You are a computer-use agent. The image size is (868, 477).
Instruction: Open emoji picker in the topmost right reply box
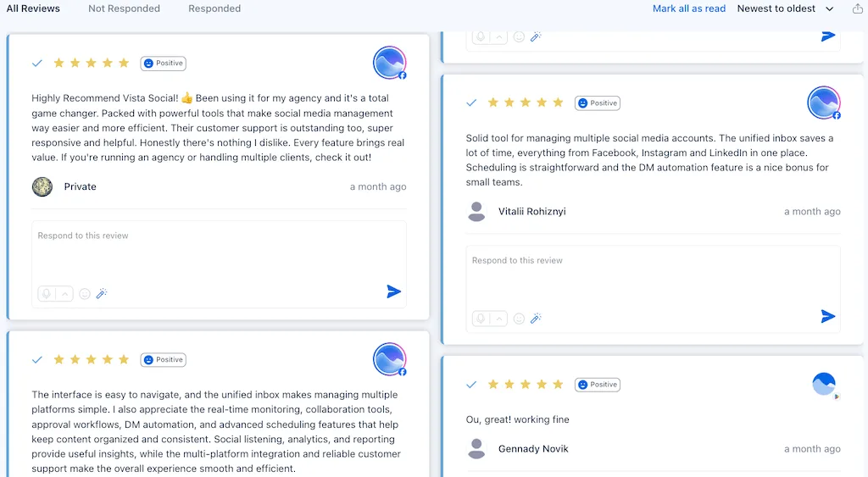coord(519,37)
